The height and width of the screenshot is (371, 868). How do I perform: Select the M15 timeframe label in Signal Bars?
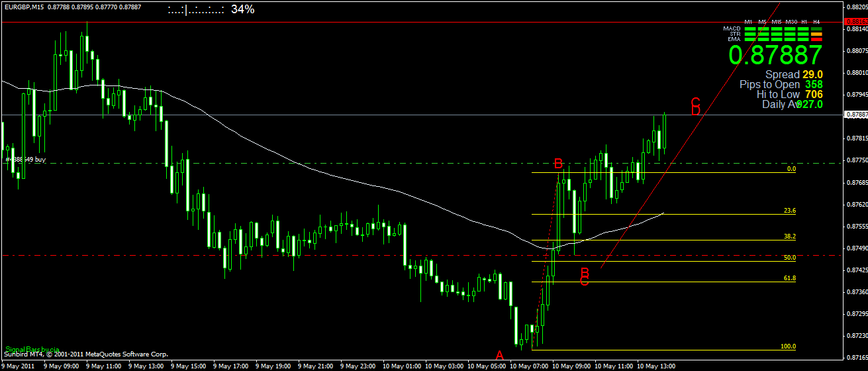click(776, 22)
